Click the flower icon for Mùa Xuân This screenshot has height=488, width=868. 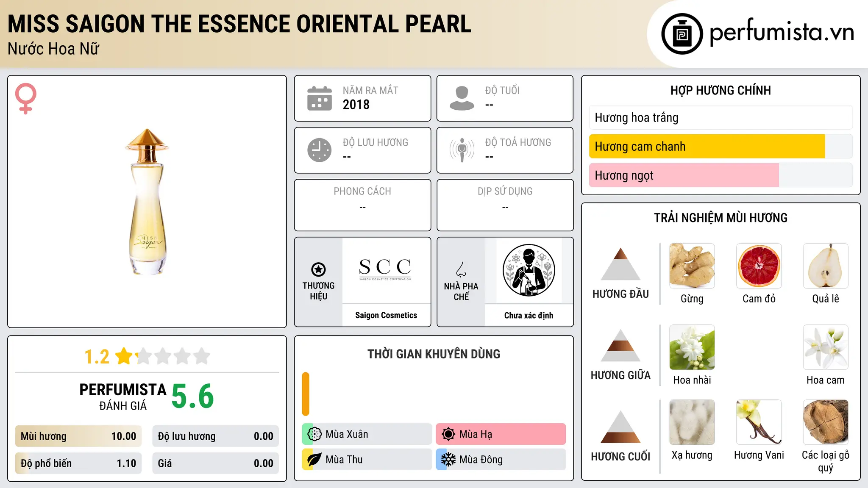(314, 434)
